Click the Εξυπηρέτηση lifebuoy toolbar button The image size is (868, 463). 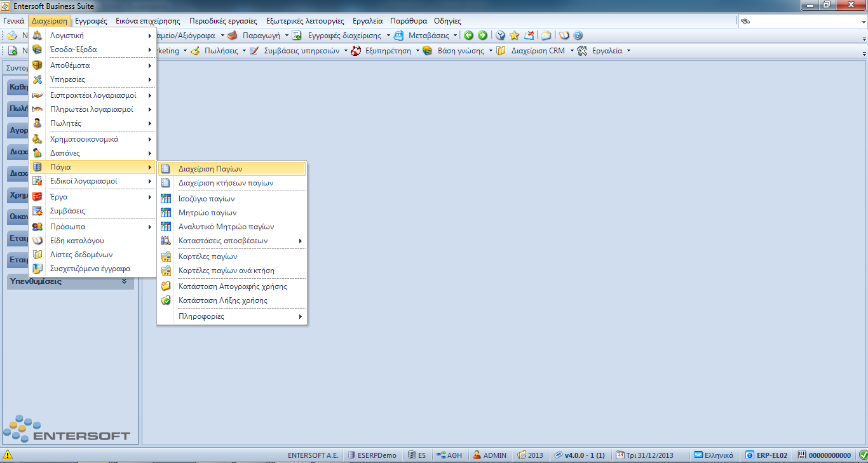(x=381, y=51)
